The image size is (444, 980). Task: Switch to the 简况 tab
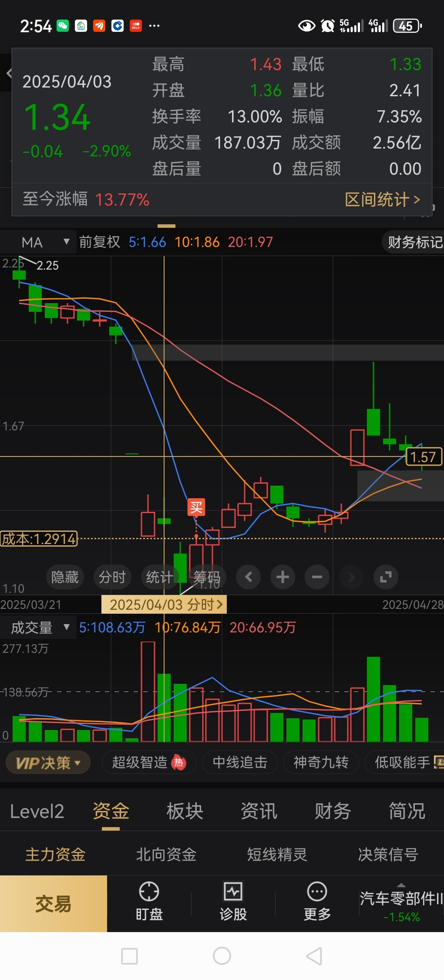pyautogui.click(x=407, y=812)
